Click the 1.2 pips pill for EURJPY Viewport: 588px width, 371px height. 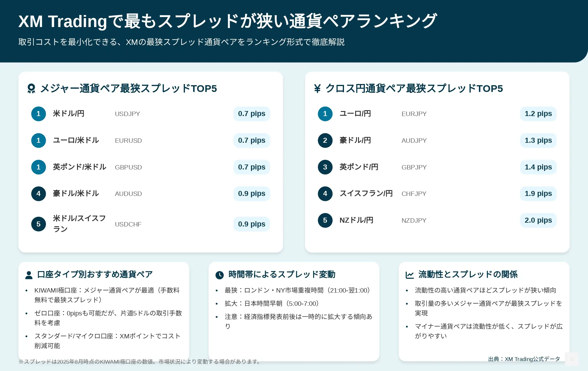pos(538,114)
